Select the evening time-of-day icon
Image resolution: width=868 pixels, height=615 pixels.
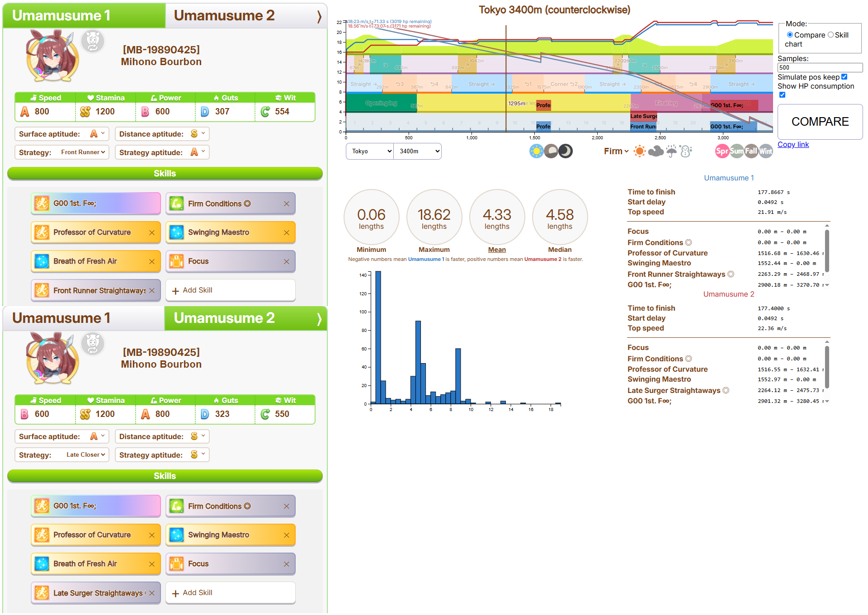(551, 151)
